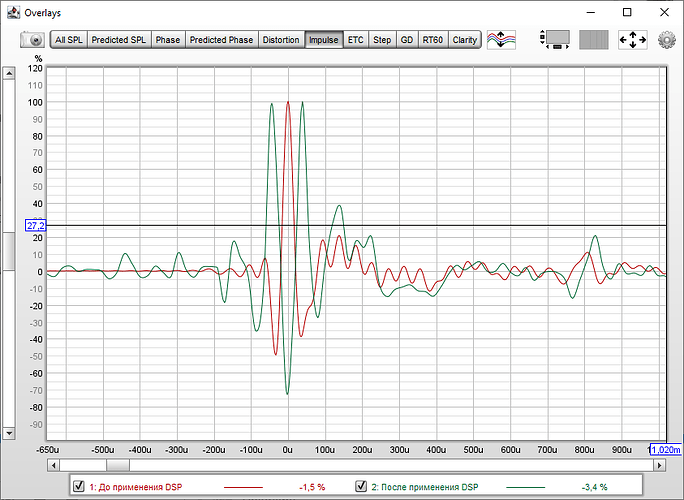Click the gray grid area icon
Viewport: 684px width, 500px height.
(x=594, y=40)
